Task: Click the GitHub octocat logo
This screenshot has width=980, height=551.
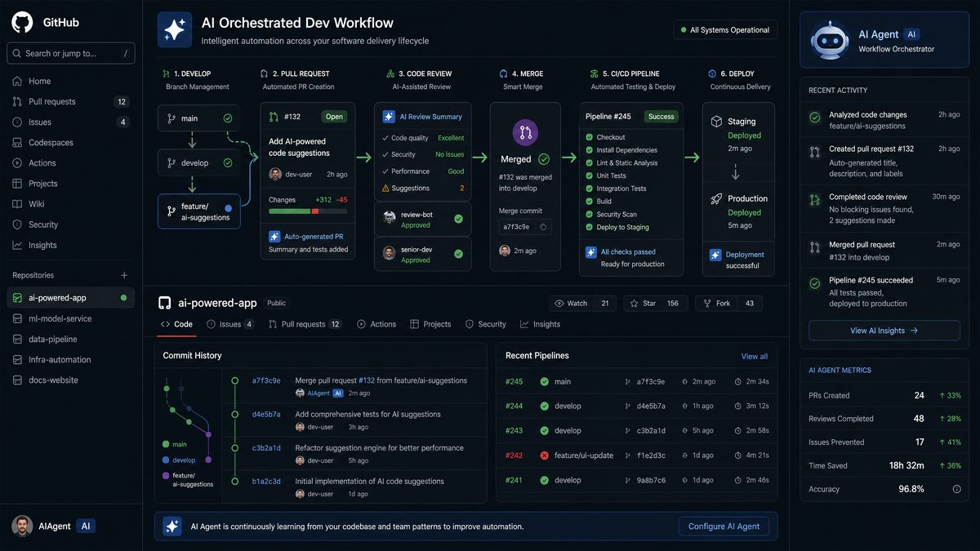Action: tap(22, 22)
